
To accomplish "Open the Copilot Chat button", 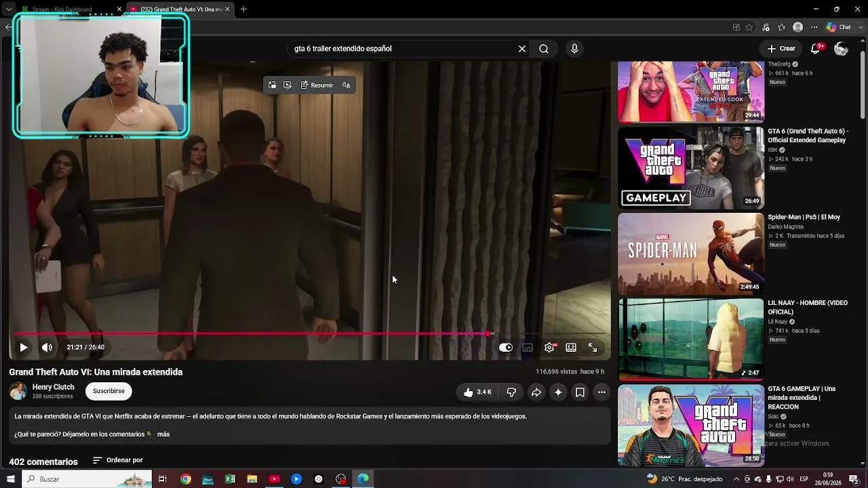I will [839, 27].
